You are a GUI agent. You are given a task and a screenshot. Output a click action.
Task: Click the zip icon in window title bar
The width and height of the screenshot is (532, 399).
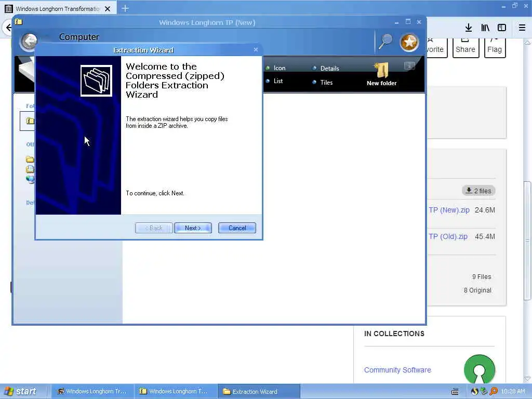tap(18, 22)
